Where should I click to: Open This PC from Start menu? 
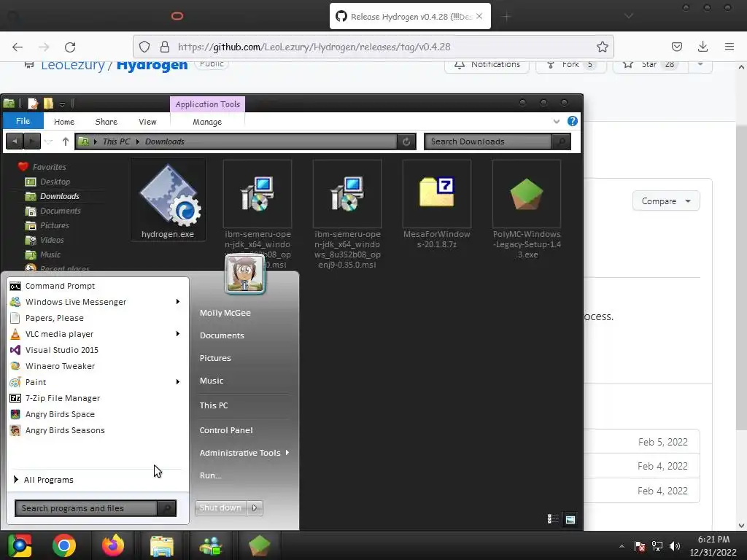214,405
